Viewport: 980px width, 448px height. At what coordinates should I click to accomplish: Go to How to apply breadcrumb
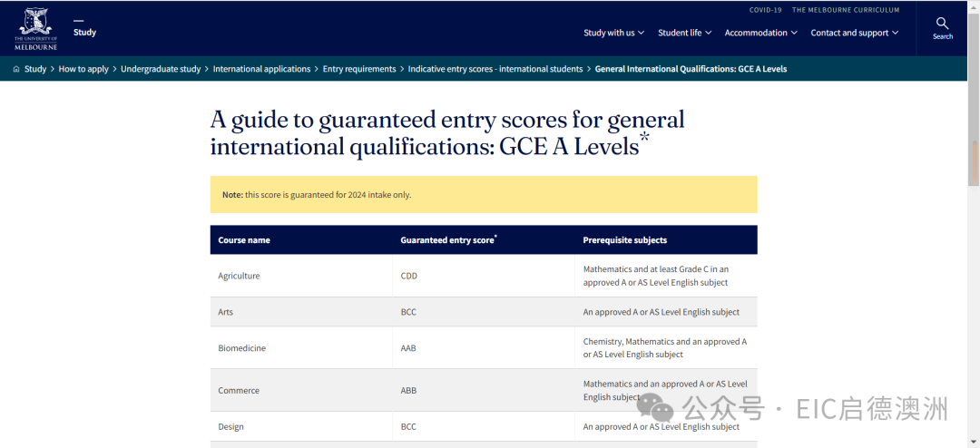point(83,69)
